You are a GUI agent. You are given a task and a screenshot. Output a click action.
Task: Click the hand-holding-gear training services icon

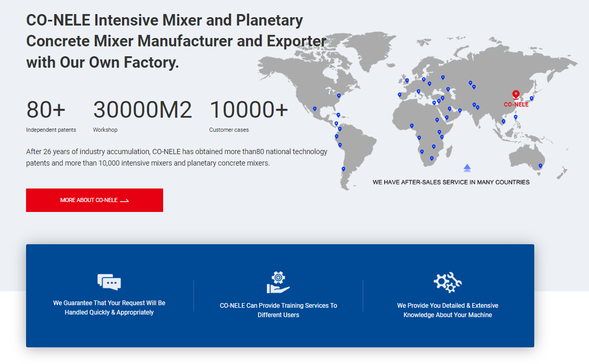278,282
